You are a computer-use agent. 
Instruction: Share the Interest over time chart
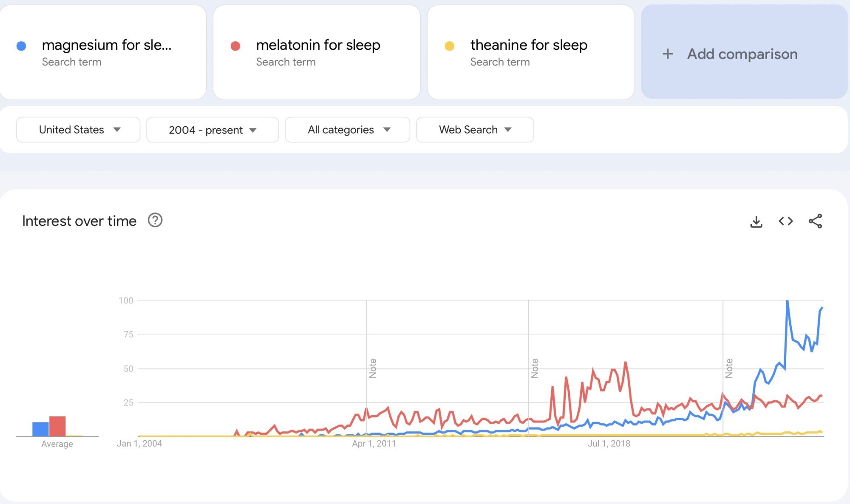(815, 221)
